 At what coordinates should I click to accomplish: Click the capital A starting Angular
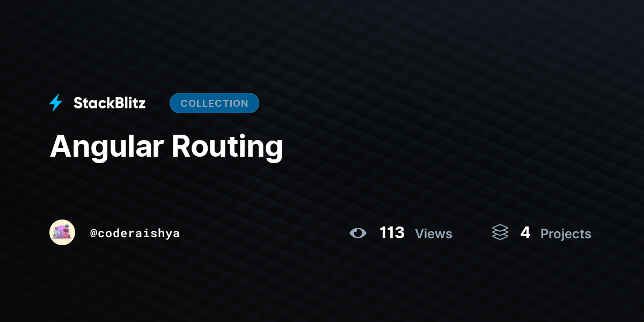(60, 146)
